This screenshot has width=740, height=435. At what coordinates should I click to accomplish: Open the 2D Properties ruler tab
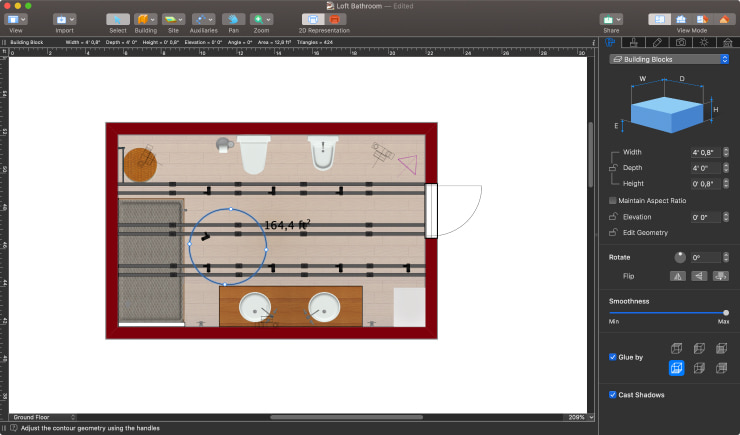pyautogui.click(x=657, y=42)
